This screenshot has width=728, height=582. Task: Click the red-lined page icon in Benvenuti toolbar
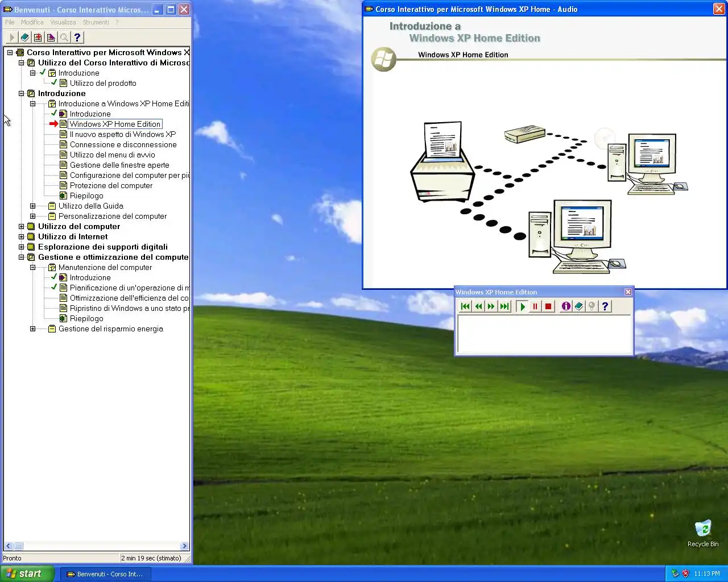pyautogui.click(x=38, y=38)
